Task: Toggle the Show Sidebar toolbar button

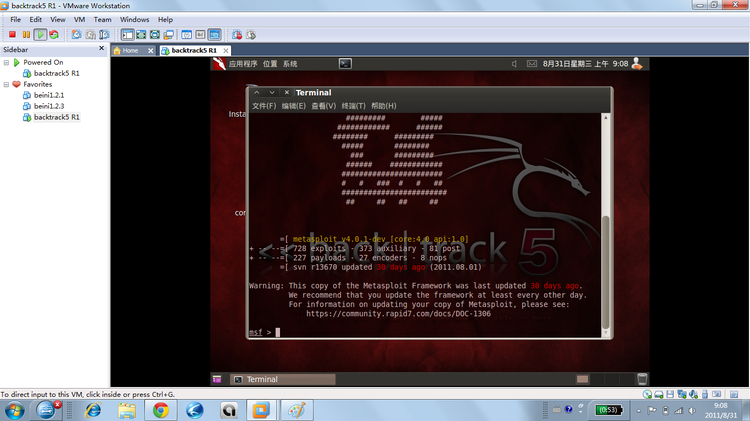Action: click(127, 34)
